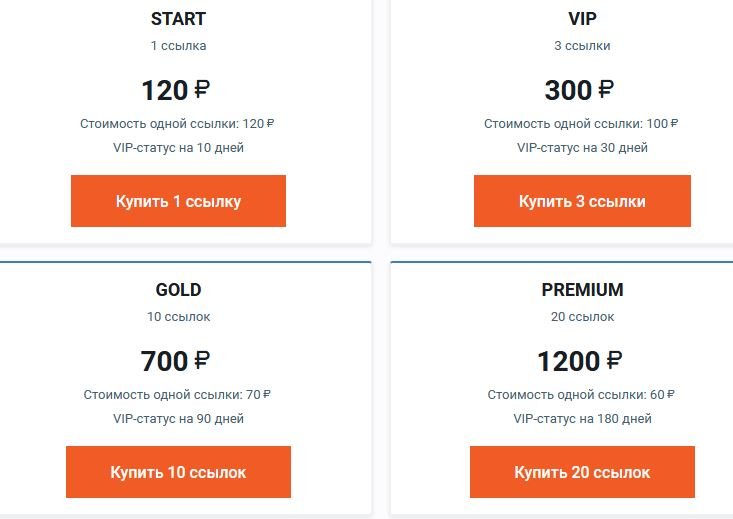Click the per-link cost line showing 100 ₽
Viewport: 733px width, 519px height.
tap(581, 124)
